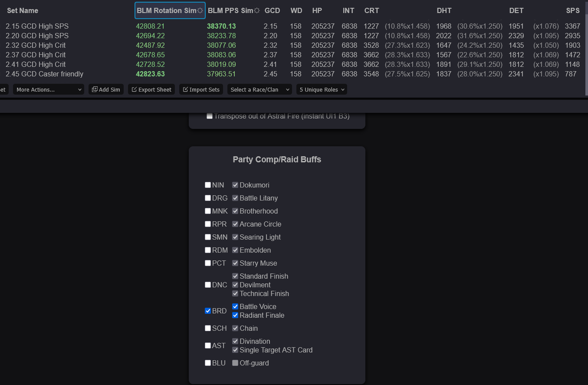Enable the PCT party member checkbox
The image size is (588, 385).
tap(208, 263)
